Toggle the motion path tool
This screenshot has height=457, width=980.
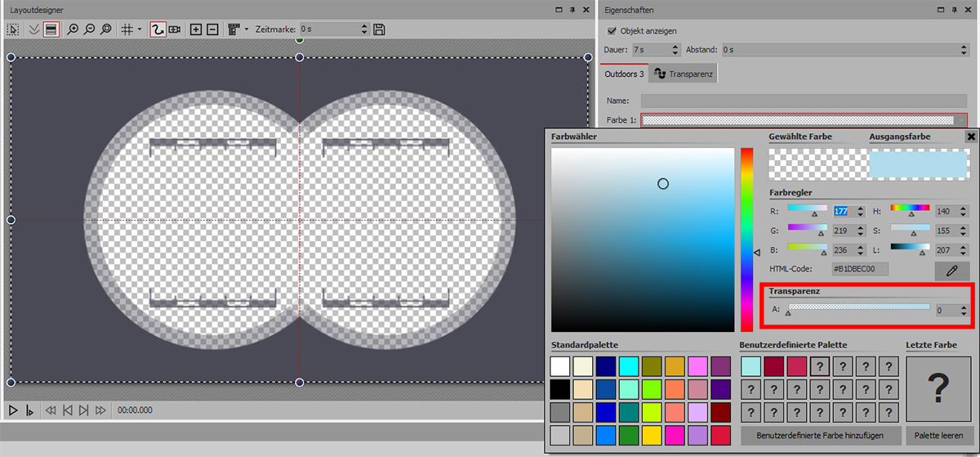pos(158,29)
